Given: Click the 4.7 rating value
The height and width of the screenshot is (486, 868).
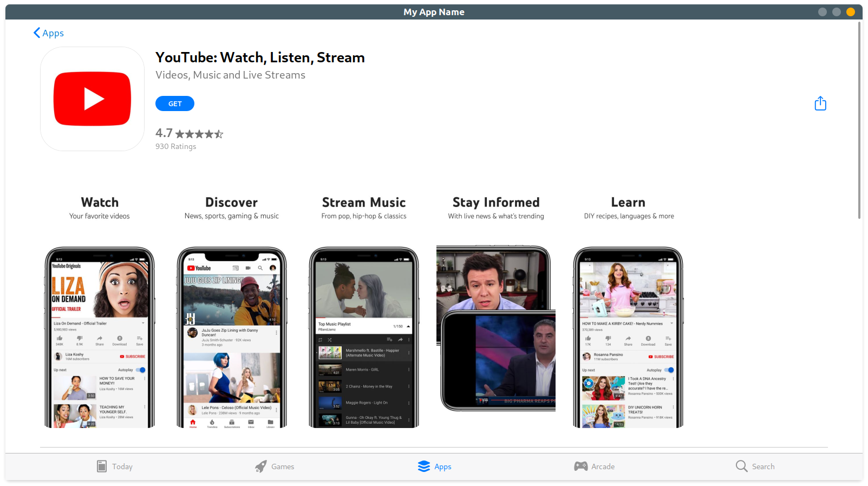Looking at the screenshot, I should (x=164, y=133).
